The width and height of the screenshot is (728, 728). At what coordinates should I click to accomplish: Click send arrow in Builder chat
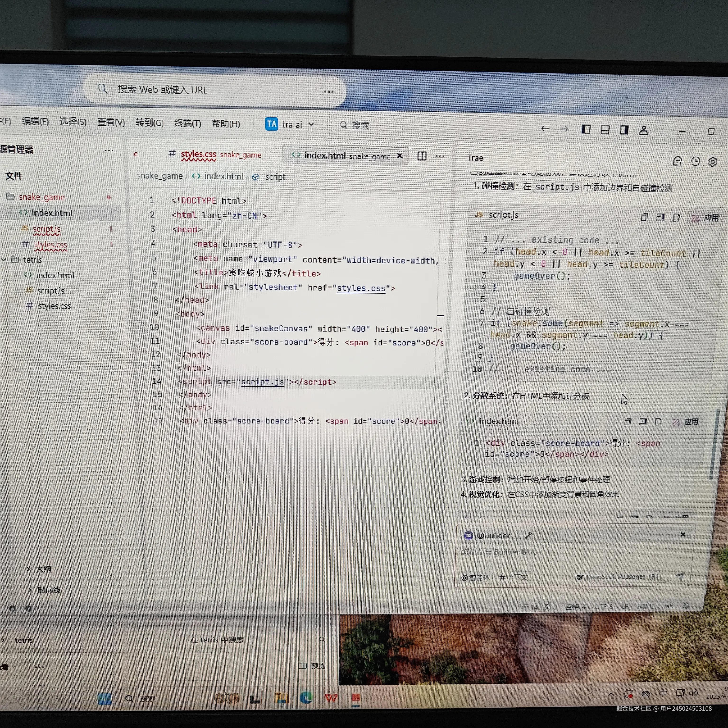680,577
